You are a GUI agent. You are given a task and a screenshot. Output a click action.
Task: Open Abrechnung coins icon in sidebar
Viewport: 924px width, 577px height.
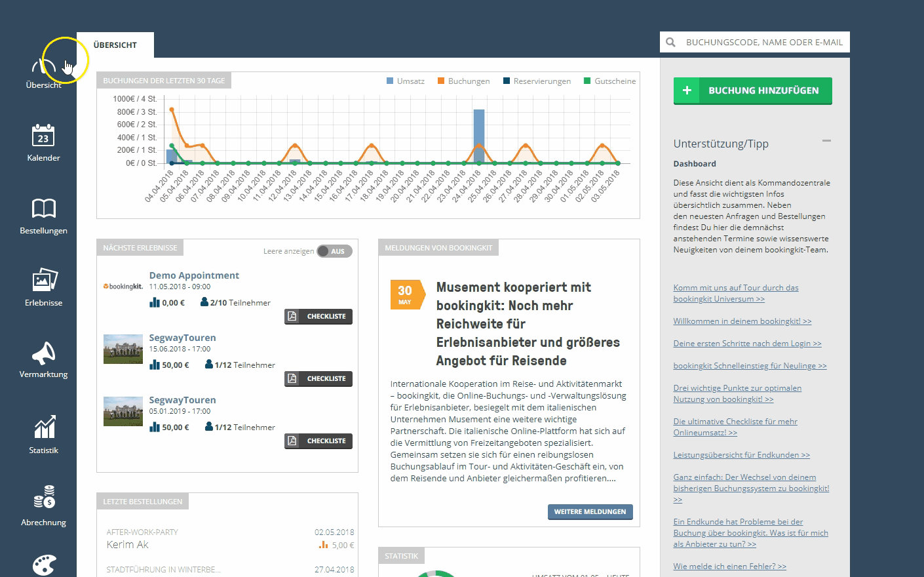[x=44, y=497]
